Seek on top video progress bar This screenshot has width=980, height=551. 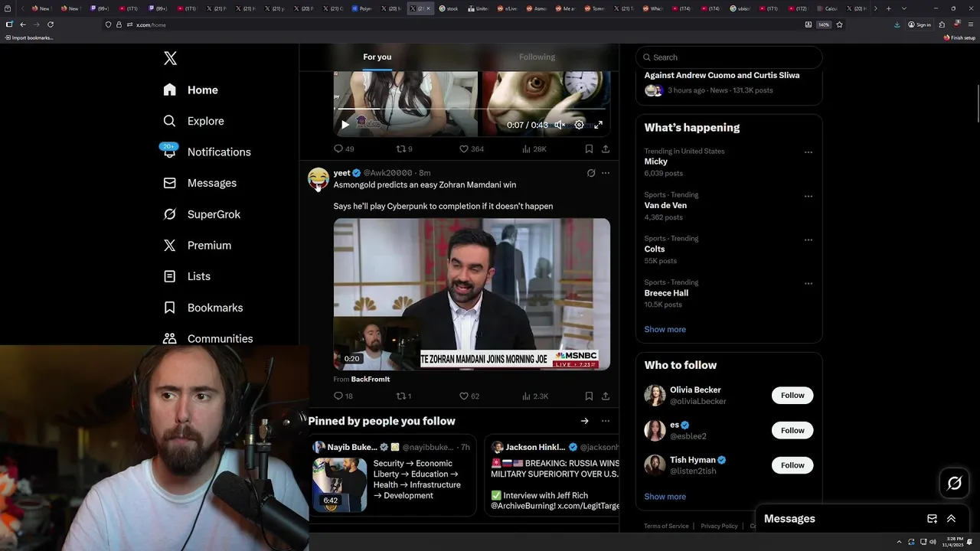[472, 109]
